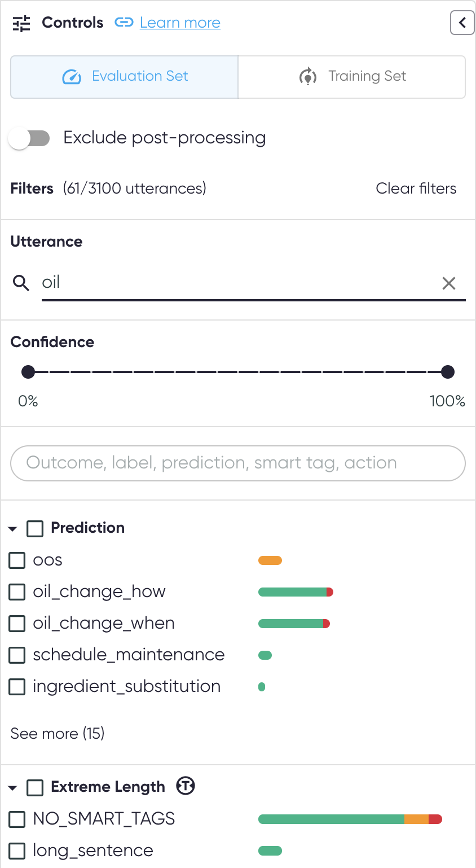Expand the list with See more (15)
Viewport: 476px width, 868px height.
coord(58,734)
